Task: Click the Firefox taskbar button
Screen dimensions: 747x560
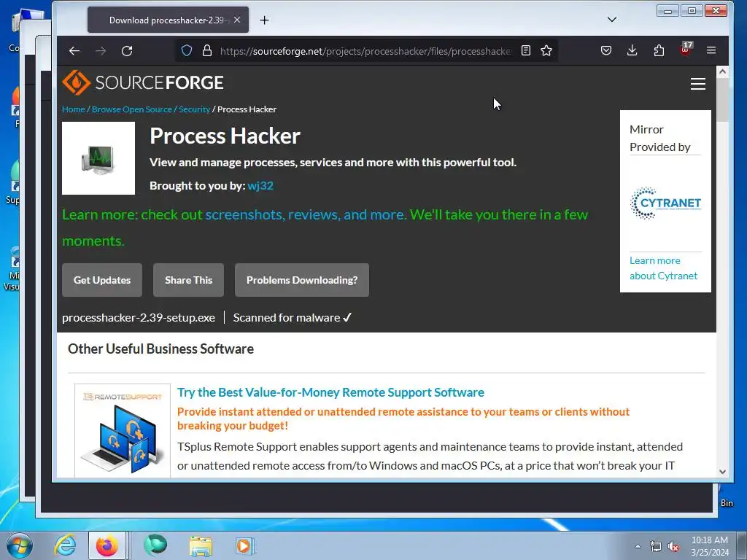Action: pos(107,545)
